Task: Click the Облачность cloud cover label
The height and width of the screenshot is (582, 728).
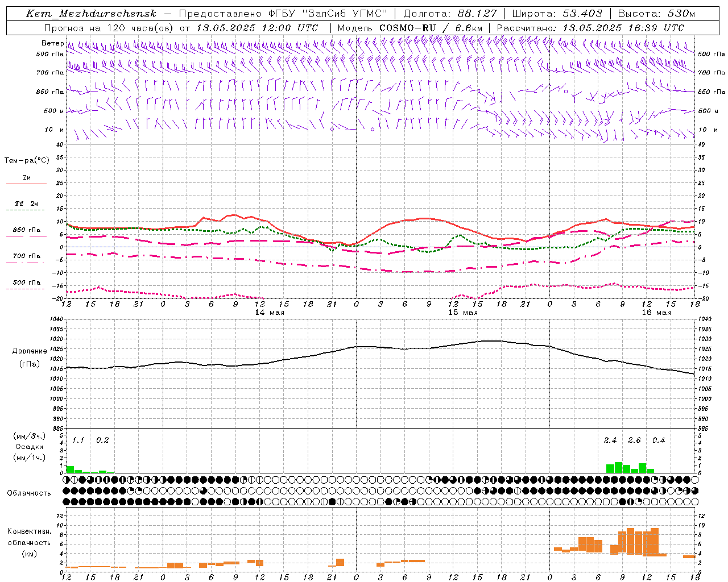Action: point(29,493)
